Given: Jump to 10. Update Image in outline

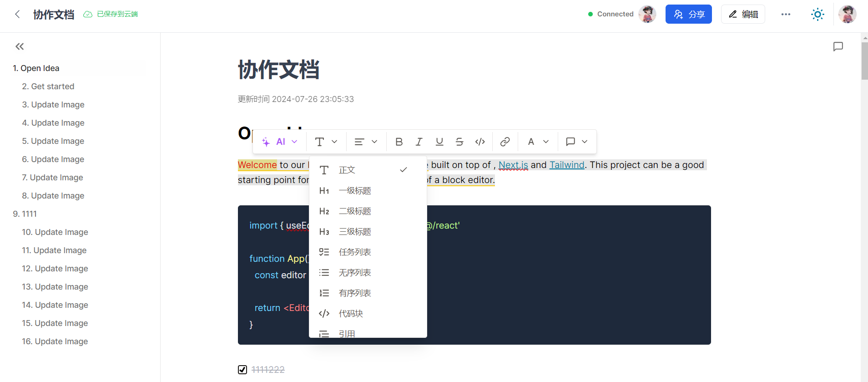Looking at the screenshot, I should click(x=55, y=232).
